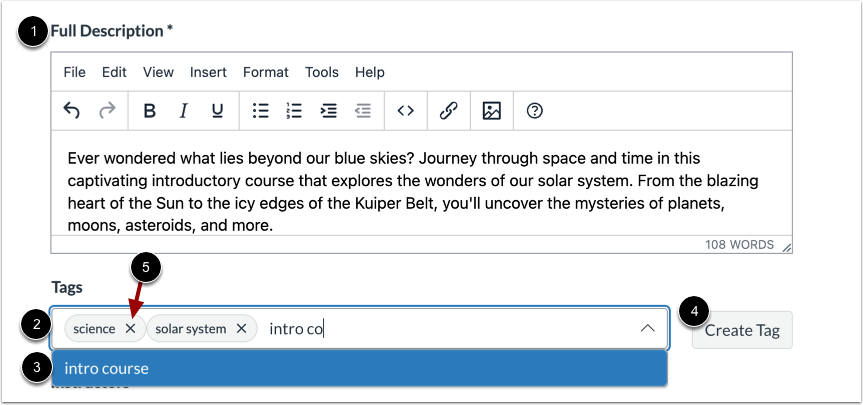Click the science tag chip label
863x405 pixels.
94,329
